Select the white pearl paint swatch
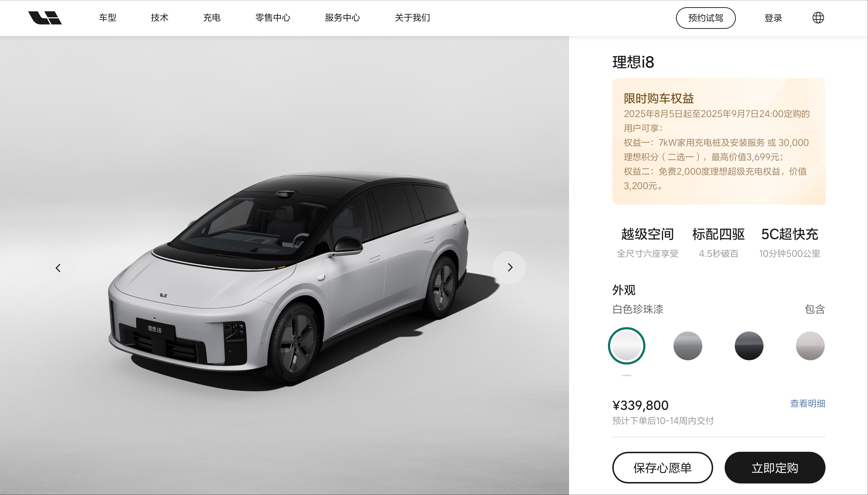 click(x=627, y=346)
